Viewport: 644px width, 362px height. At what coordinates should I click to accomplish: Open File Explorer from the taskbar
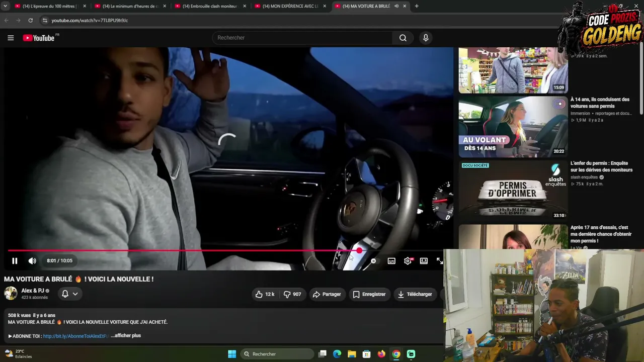click(x=352, y=354)
